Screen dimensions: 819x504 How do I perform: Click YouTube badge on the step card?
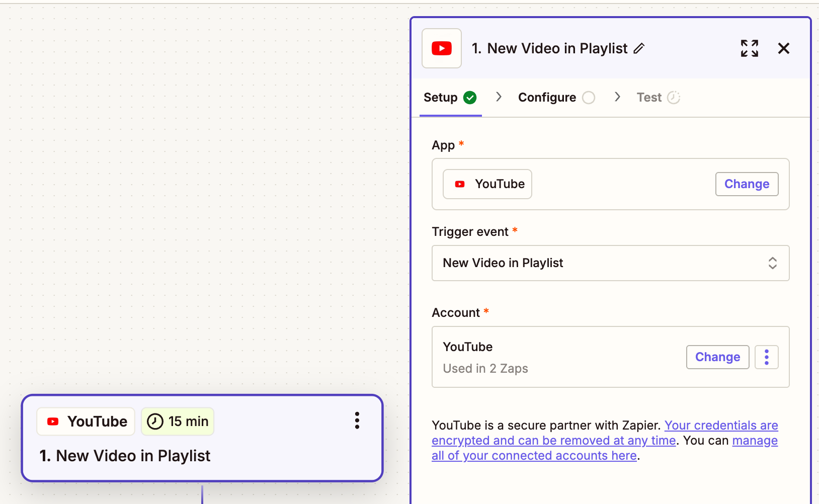tap(86, 422)
